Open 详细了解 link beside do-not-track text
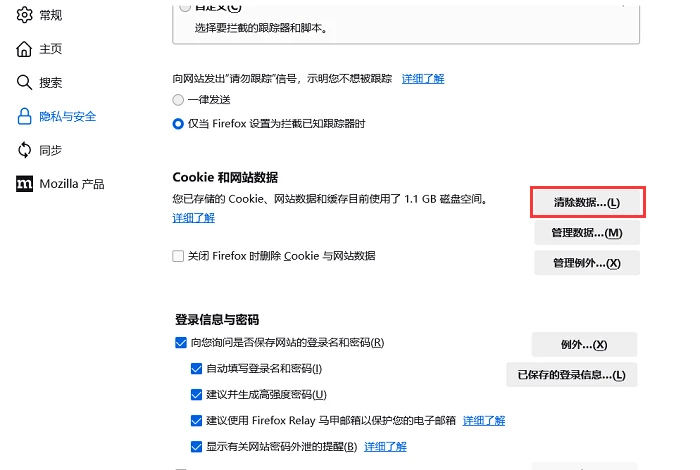700x470 pixels. click(423, 79)
